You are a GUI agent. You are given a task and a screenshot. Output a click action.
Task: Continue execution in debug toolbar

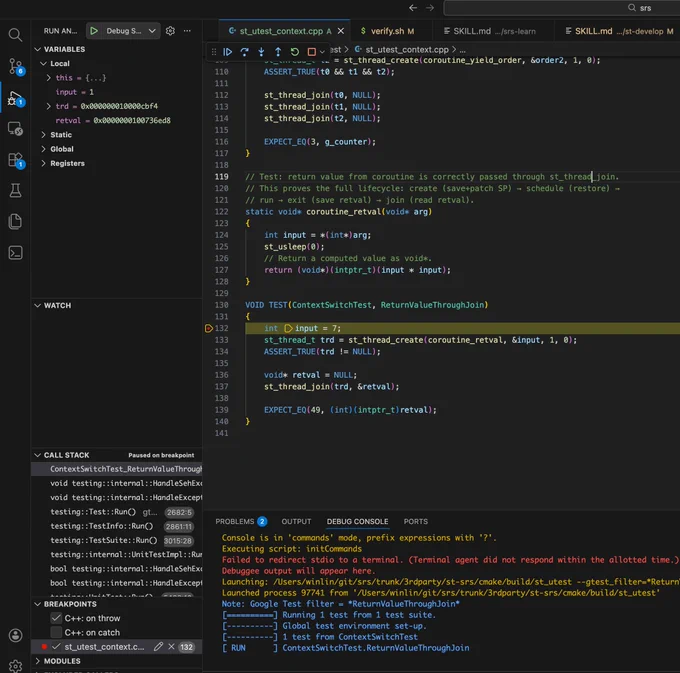point(227,52)
